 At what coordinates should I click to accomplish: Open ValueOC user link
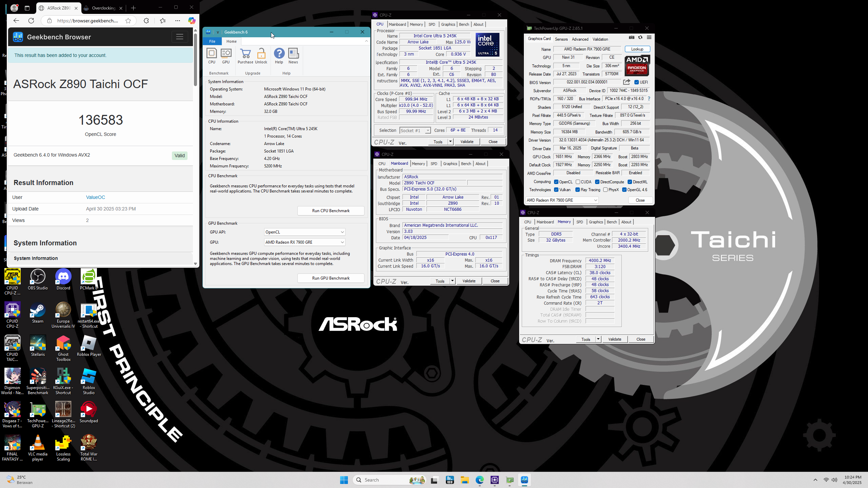(96, 197)
